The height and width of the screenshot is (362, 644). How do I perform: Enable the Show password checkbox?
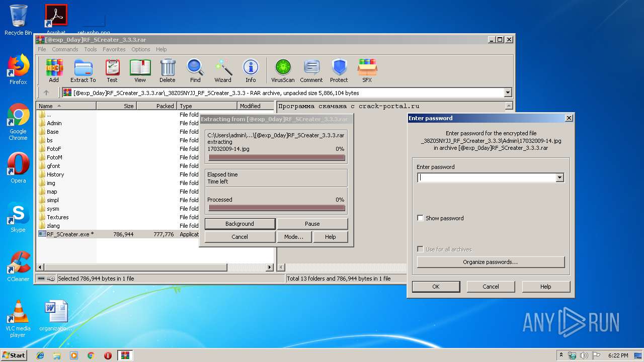coord(421,218)
